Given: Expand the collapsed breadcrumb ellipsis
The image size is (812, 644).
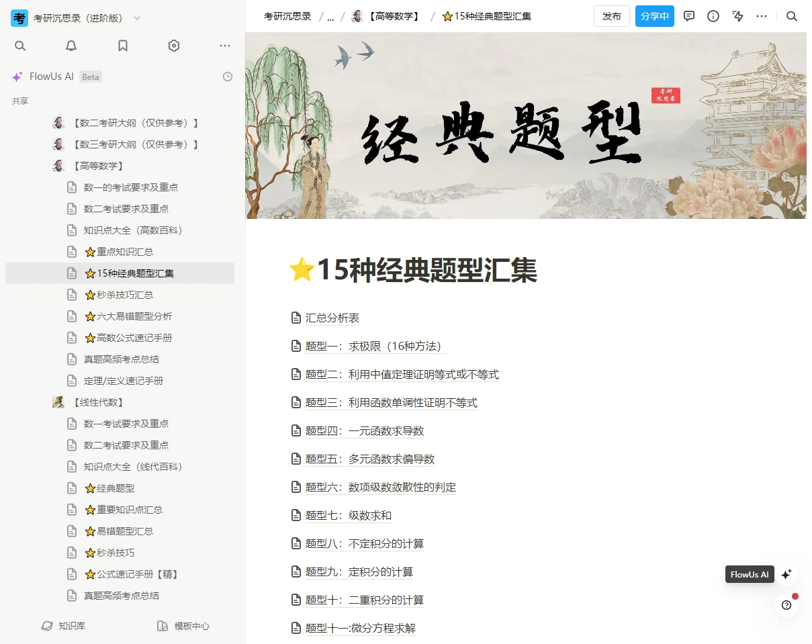Looking at the screenshot, I should (330, 17).
